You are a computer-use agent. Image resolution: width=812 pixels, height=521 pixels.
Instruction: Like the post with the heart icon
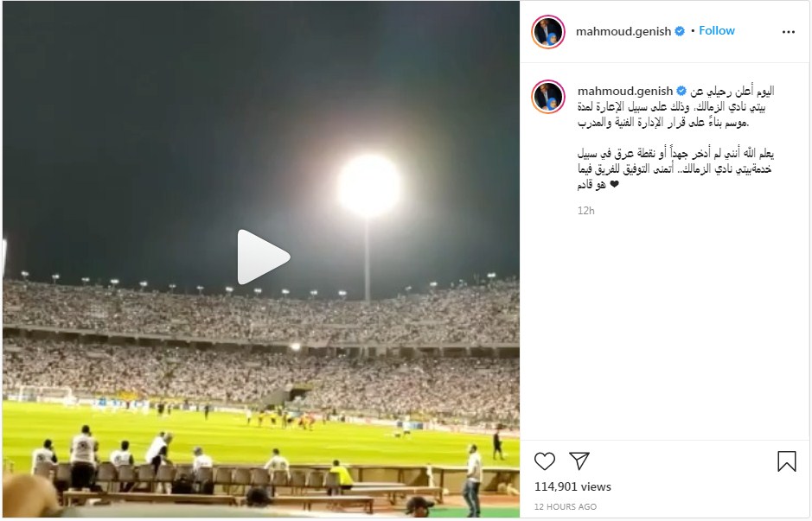point(544,461)
